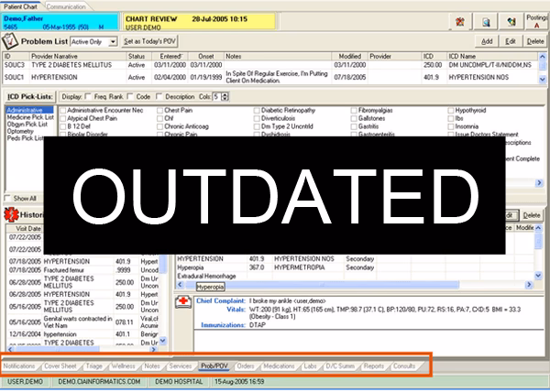
Task: Click problem list scroll down arrow
Action: coord(543,80)
